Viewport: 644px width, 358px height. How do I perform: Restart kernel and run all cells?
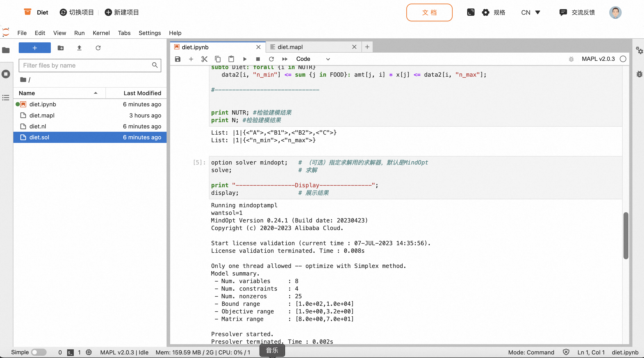[285, 59]
